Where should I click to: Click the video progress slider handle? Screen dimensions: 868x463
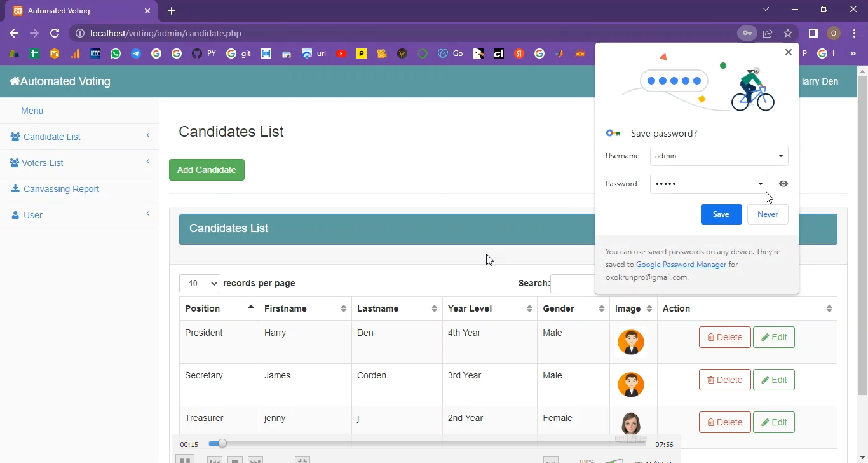pos(220,444)
